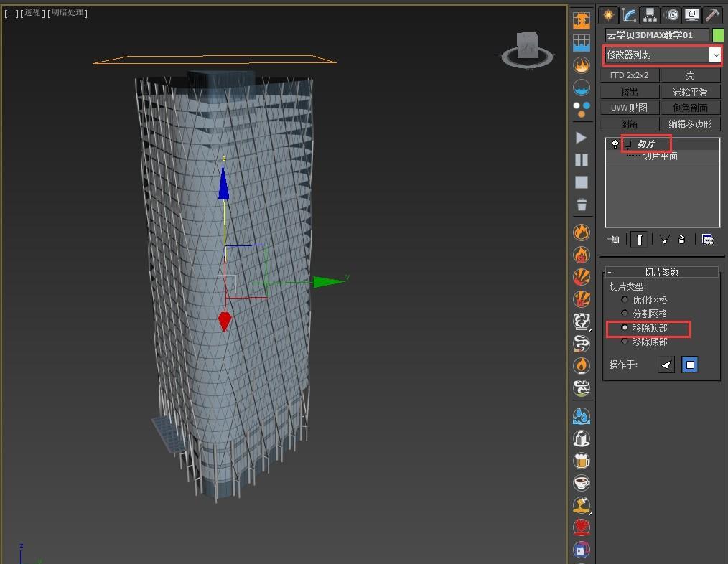Click the remove modifier trash-bin icon below stack
The height and width of the screenshot is (564, 728).
click(x=681, y=240)
